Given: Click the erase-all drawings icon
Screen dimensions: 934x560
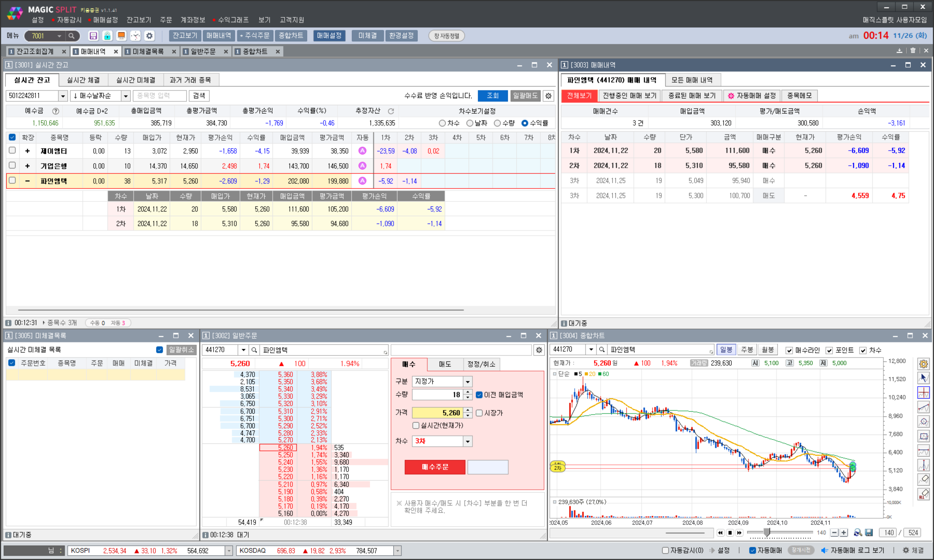Looking at the screenshot, I should point(923,494).
